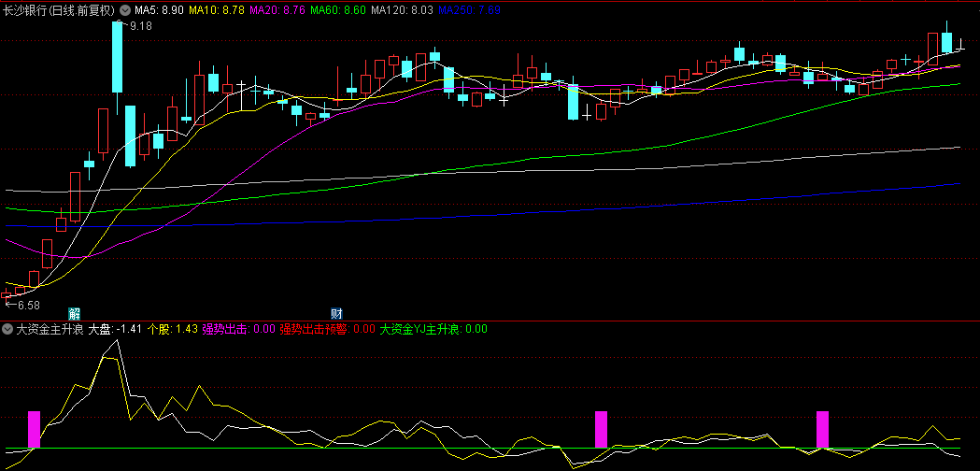Image resolution: width=980 pixels, height=471 pixels.
Task: Open dropdown arrow next to 长沙银行 title
Action: click(124, 10)
